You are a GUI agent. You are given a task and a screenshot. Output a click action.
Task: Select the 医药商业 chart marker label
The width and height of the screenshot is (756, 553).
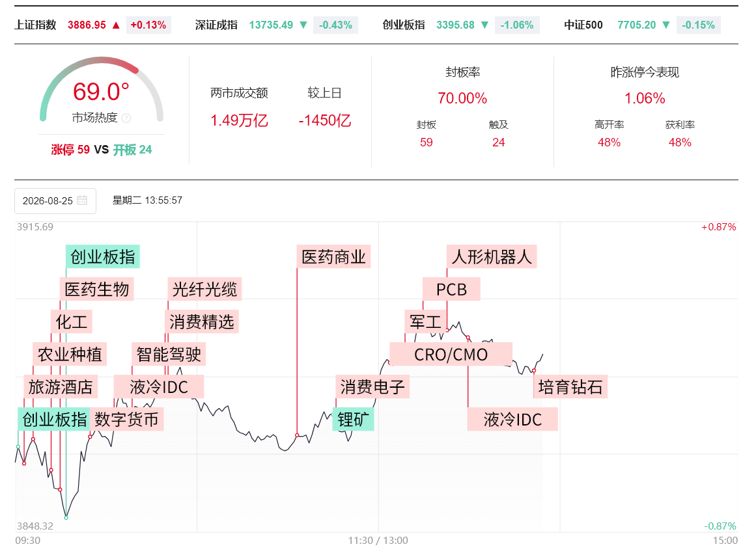coord(333,257)
